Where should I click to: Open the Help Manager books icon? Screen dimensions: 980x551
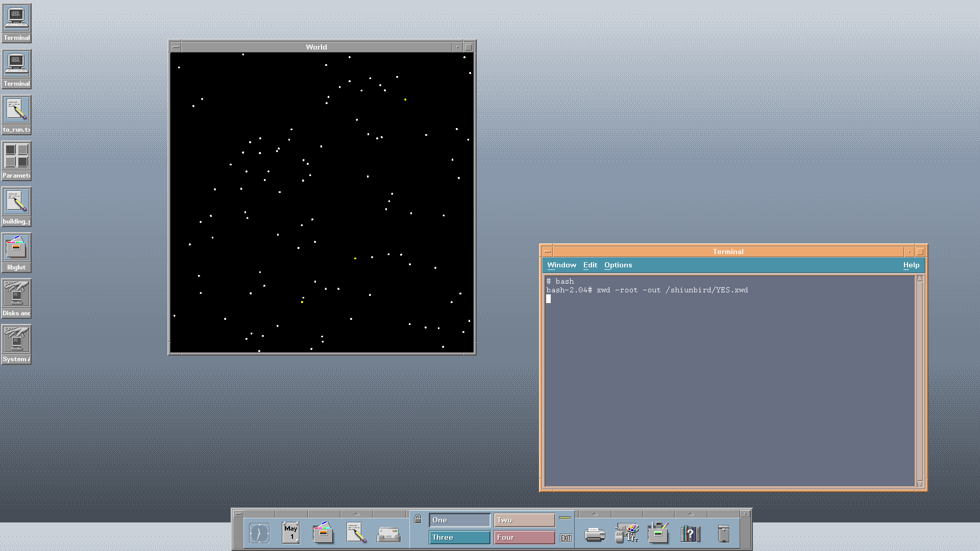(690, 534)
